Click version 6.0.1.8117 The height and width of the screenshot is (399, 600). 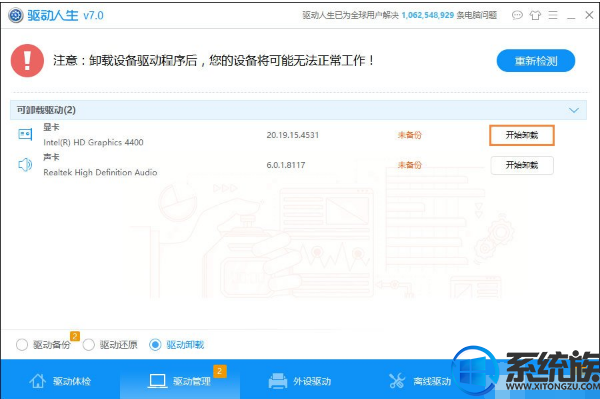point(286,165)
